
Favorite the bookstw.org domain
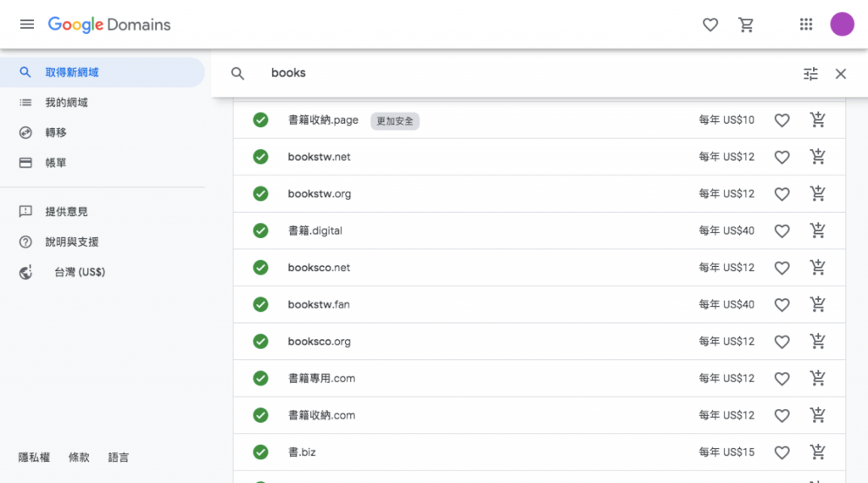coord(782,194)
